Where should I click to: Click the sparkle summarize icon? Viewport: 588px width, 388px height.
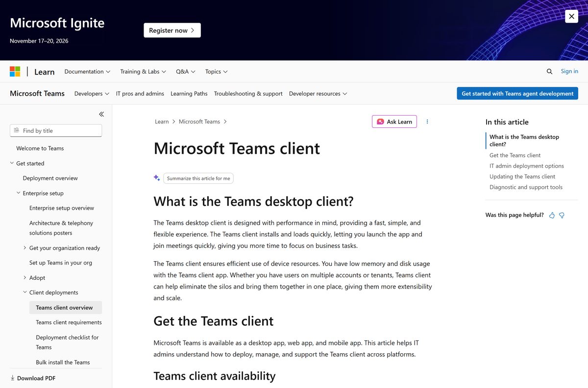(x=157, y=178)
